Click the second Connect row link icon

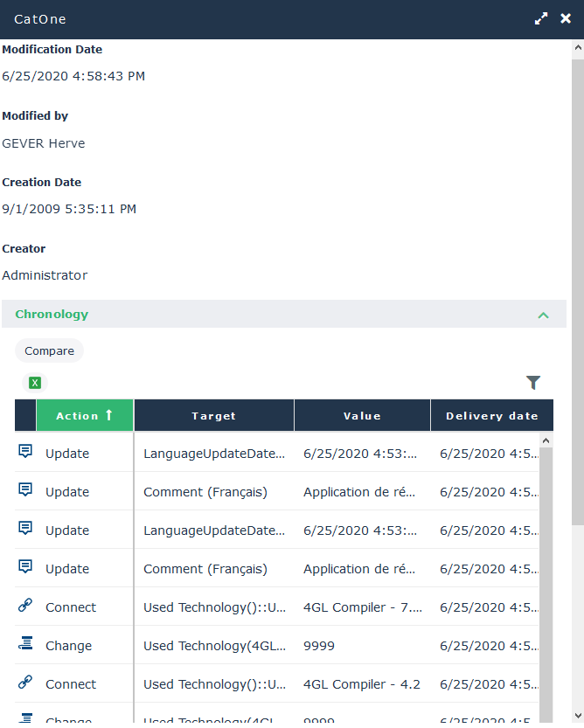25,683
